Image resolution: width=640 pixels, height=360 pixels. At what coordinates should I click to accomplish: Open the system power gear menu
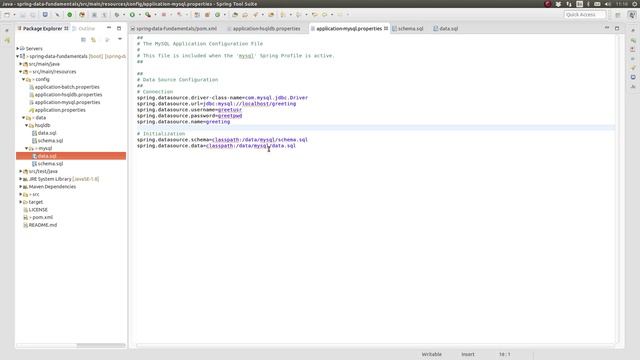click(x=635, y=4)
